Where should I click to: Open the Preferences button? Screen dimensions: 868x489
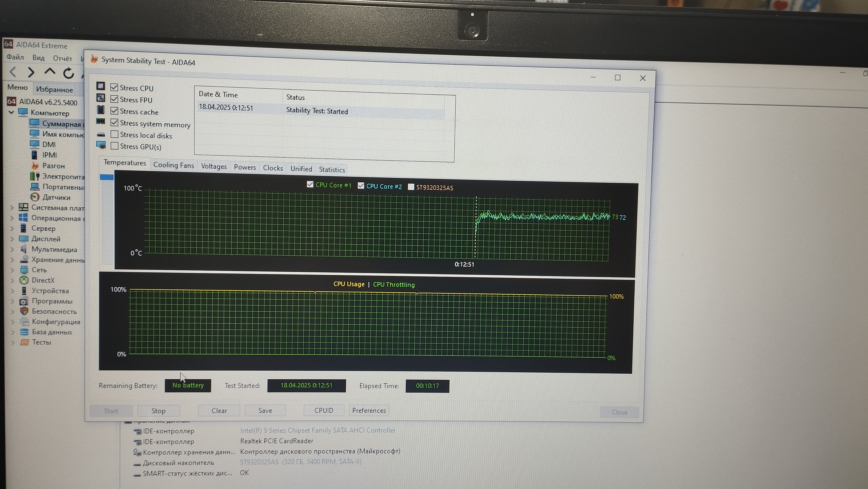tap(369, 410)
